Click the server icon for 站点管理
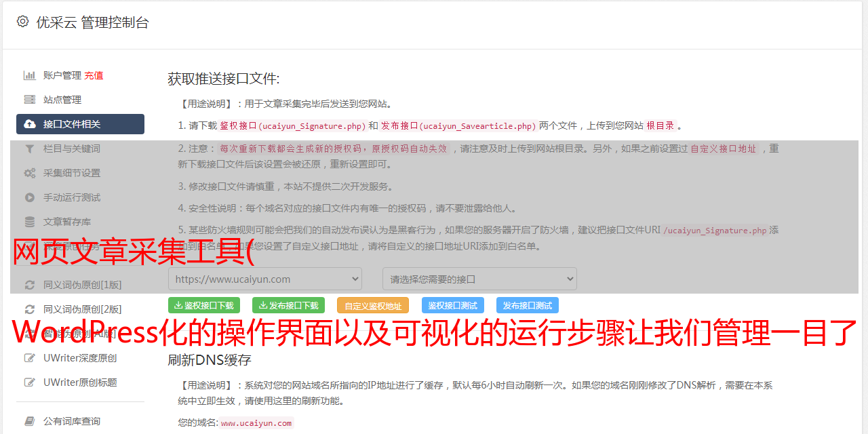Image resolution: width=868 pixels, height=434 pixels. point(30,100)
